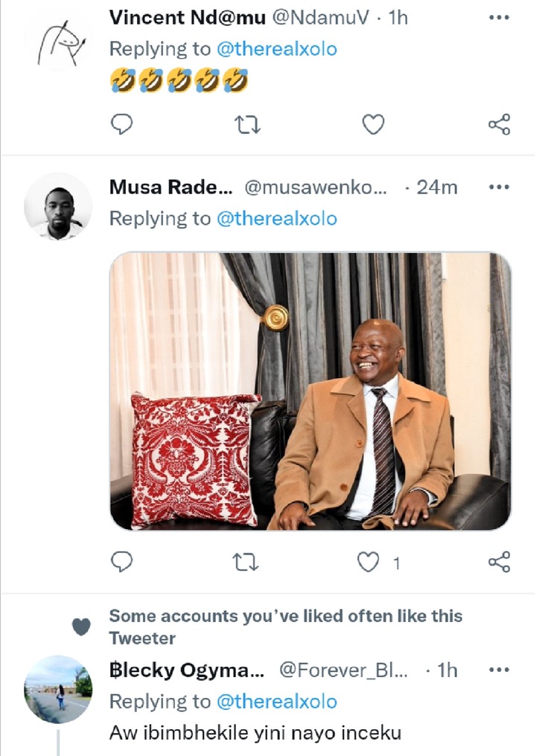This screenshot has height=756, width=536.
Task: Retweet Vincent Nd@mu's emoji tweet
Action: click(x=247, y=125)
